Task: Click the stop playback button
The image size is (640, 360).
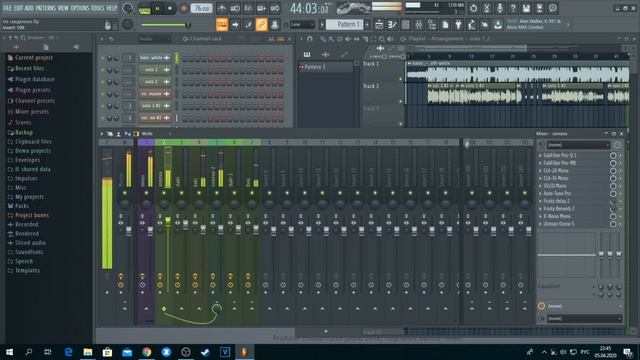Action: point(170,8)
